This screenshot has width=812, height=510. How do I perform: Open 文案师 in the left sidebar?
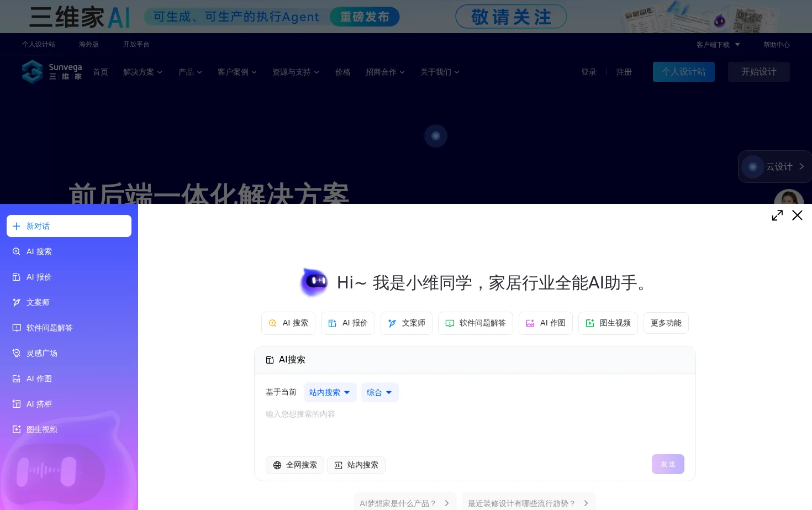point(69,302)
